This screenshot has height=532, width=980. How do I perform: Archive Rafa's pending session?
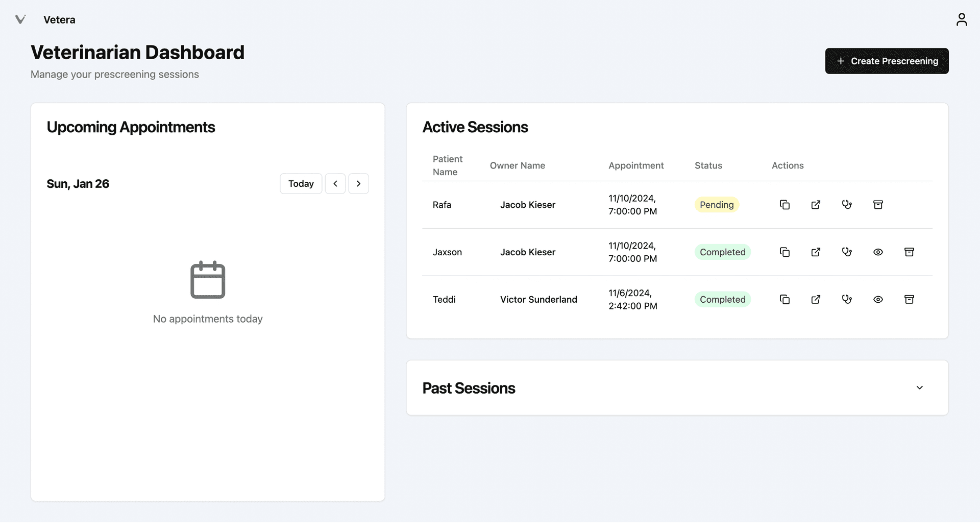[x=878, y=204]
